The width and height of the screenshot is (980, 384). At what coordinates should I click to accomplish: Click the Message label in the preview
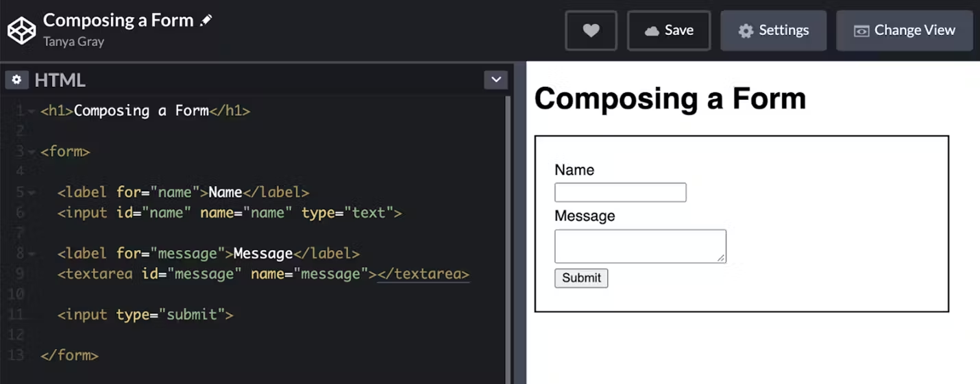585,216
